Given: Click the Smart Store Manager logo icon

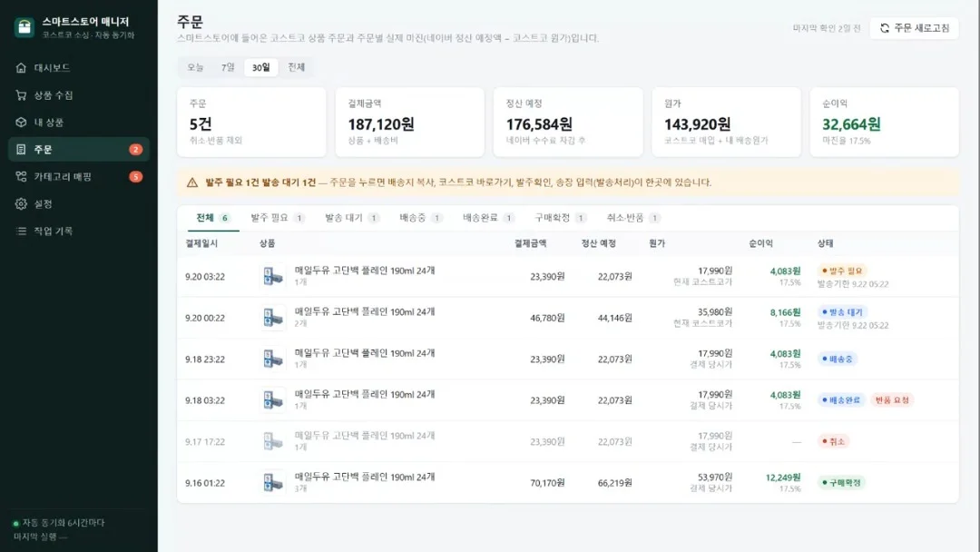Looking at the screenshot, I should [x=24, y=27].
